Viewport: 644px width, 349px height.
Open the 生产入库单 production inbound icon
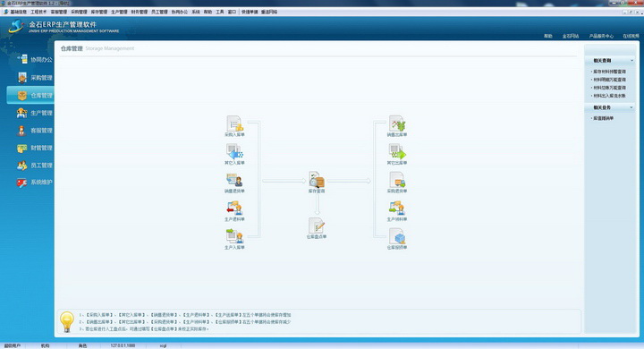coord(234,236)
